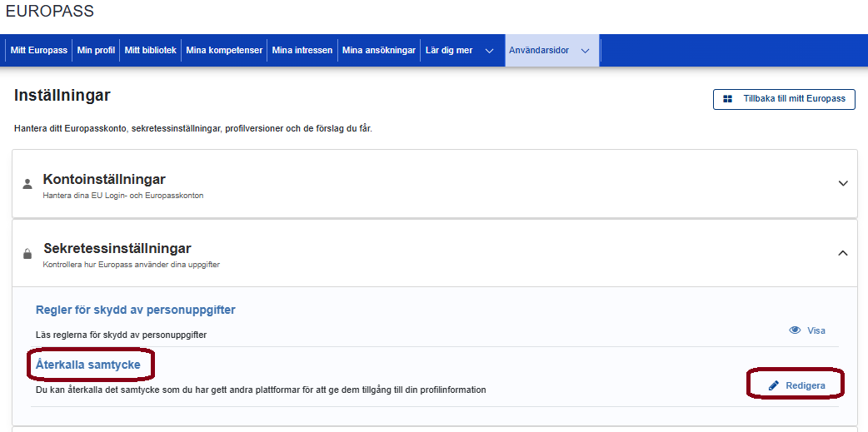This screenshot has height=432, width=868.
Task: Select Mina kompetenser in navigation
Action: [x=224, y=51]
